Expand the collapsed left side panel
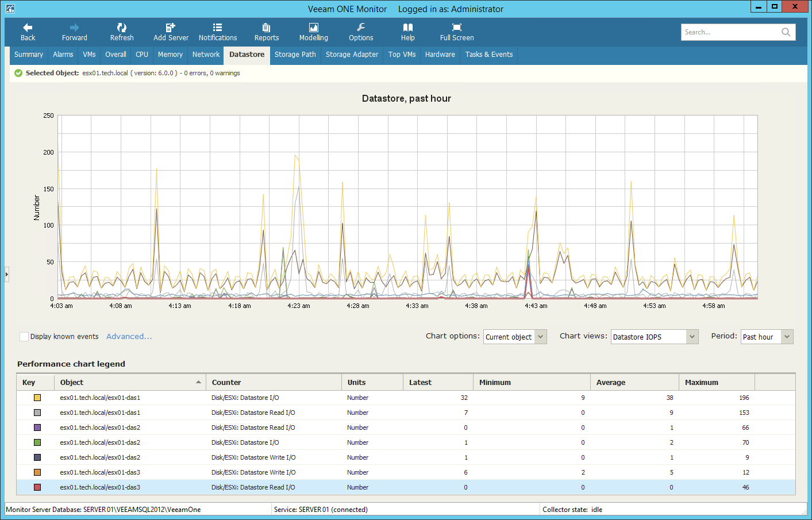 click(7, 274)
